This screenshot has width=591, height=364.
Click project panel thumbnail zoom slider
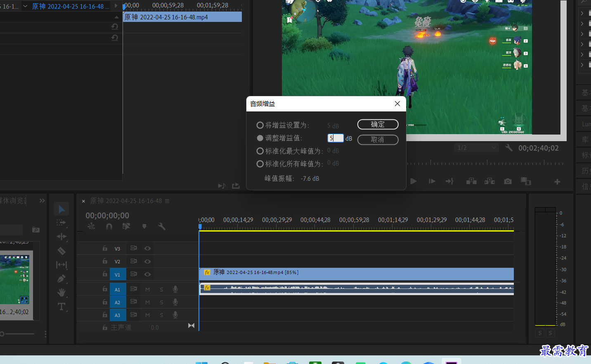click(17, 334)
